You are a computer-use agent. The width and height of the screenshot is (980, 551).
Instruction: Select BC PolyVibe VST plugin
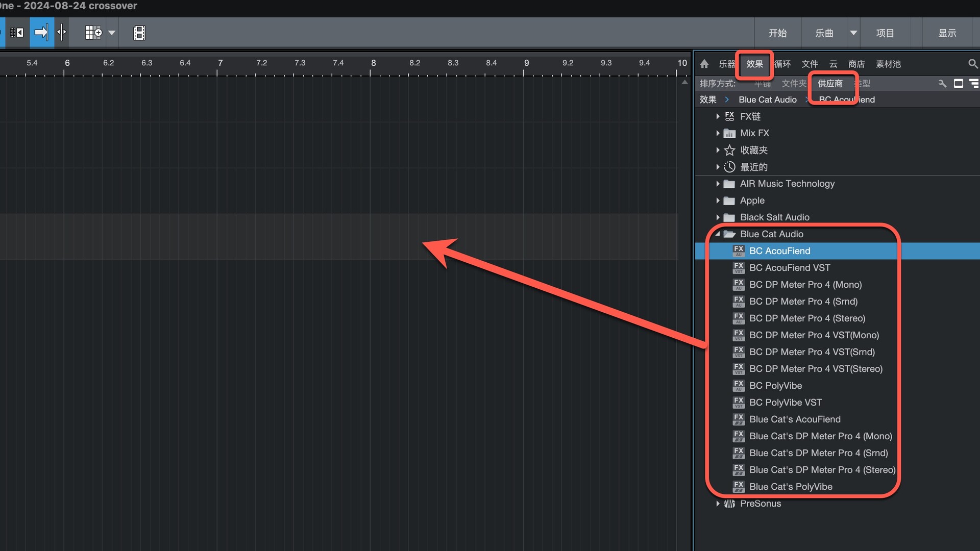click(x=785, y=403)
